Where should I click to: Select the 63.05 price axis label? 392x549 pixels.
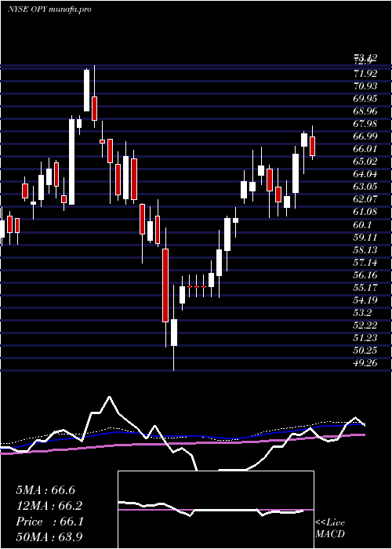365,187
